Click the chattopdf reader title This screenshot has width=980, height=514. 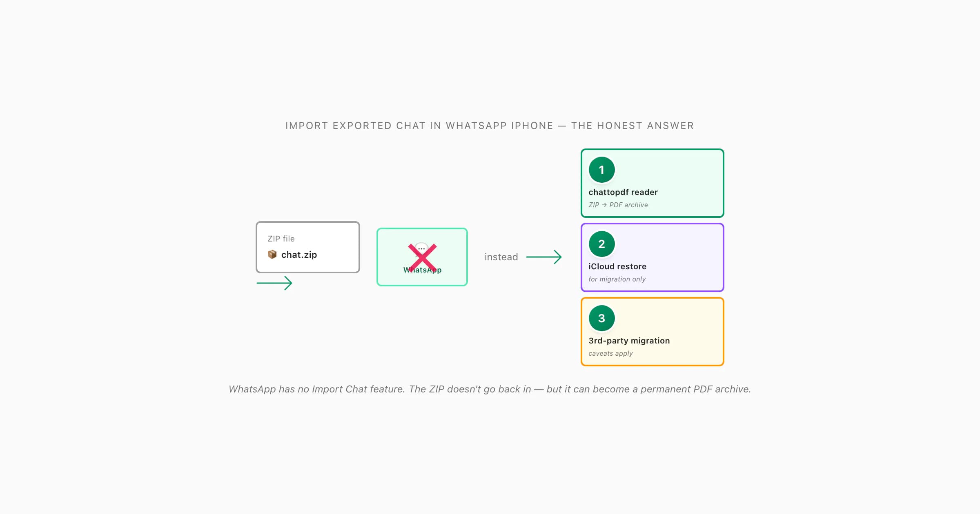623,192
